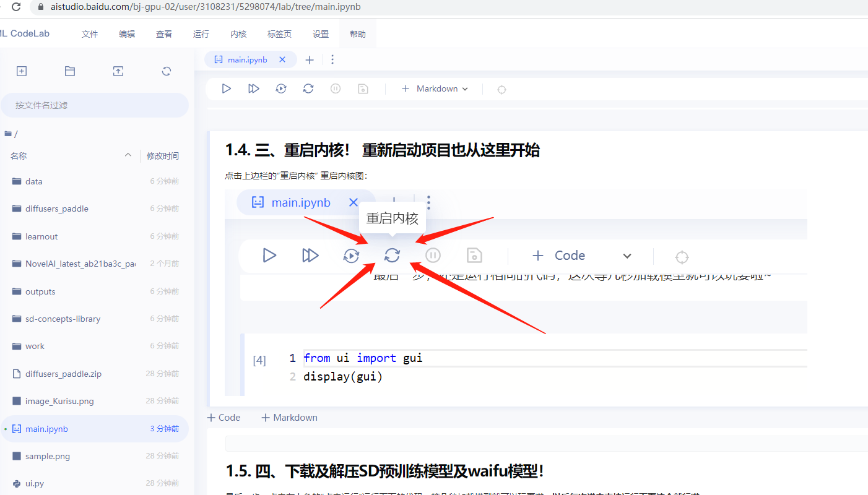
Task: Reload the browser page
Action: click(x=16, y=7)
